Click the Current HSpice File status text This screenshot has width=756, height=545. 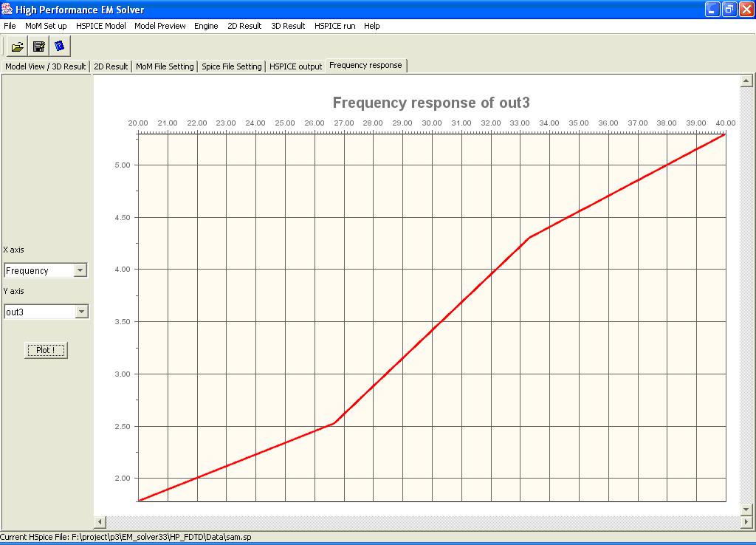[126, 537]
